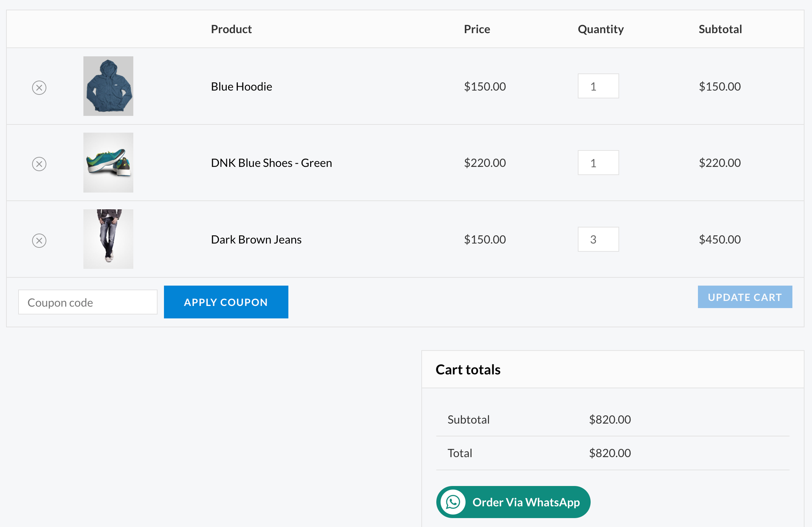
Task: Click the Dark Brown Jeans product title
Action: click(256, 239)
